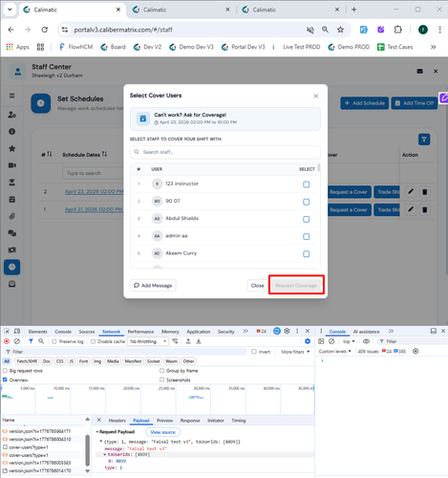The height and width of the screenshot is (478, 448).
Task: Click the Close button in cover users dialog
Action: point(257,285)
